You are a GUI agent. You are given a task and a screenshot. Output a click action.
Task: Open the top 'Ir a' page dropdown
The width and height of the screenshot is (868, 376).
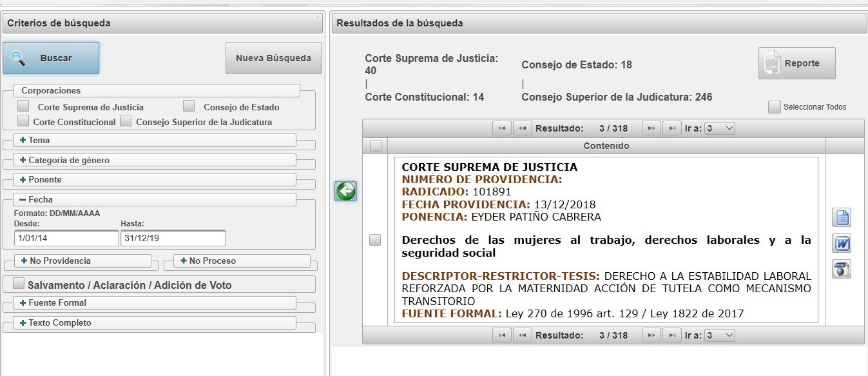pyautogui.click(x=720, y=128)
